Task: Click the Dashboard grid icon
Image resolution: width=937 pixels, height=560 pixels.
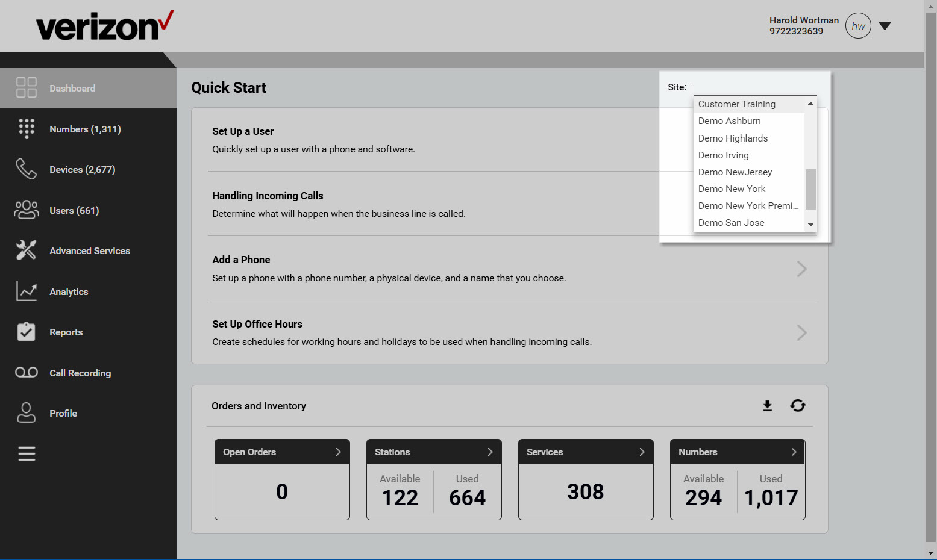Action: click(27, 87)
